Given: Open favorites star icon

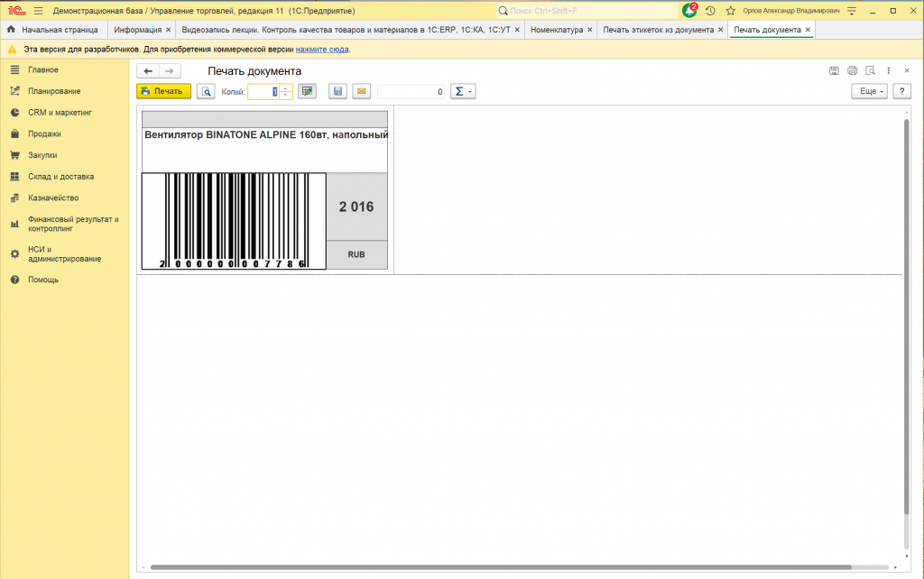Looking at the screenshot, I should tap(731, 11).
